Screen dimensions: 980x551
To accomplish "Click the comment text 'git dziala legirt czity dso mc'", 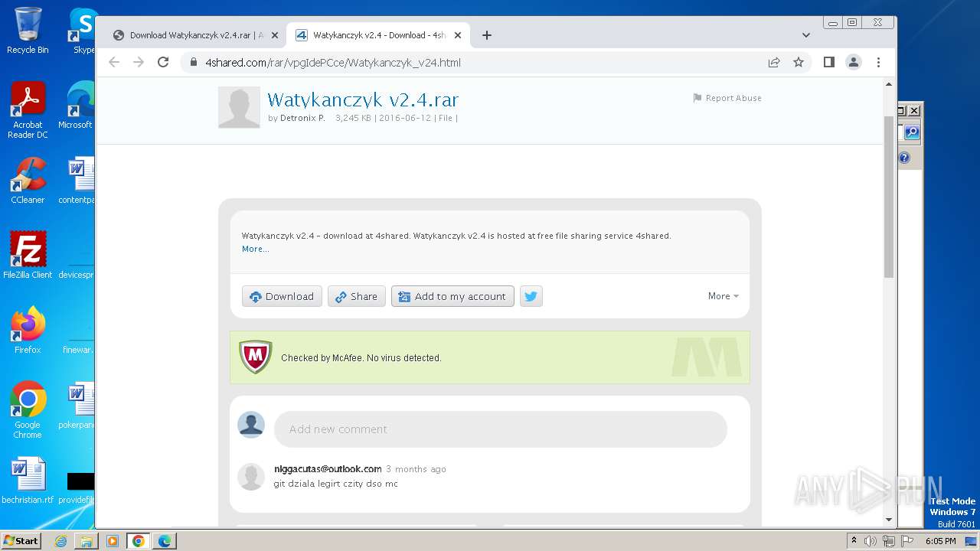I will [x=336, y=484].
